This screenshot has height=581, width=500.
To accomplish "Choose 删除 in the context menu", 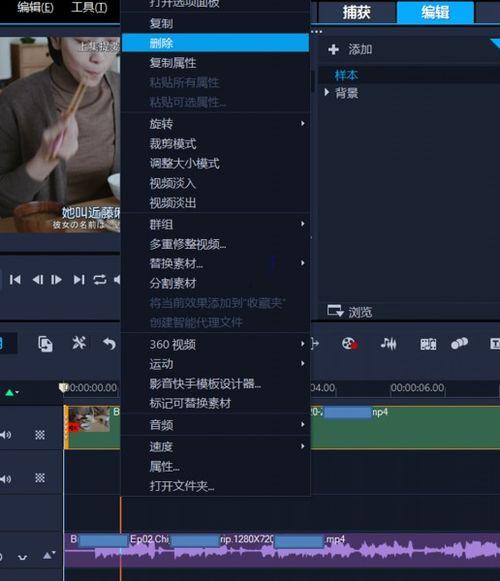I will [215, 43].
